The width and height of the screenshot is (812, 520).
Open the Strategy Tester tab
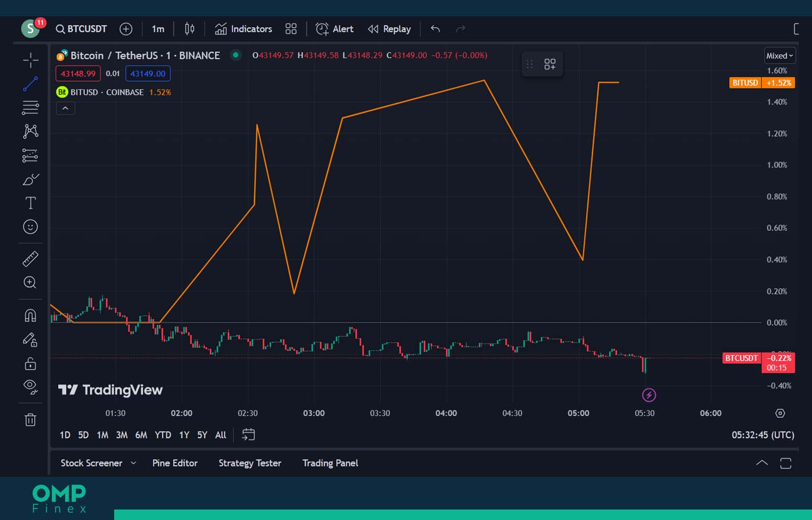coord(250,463)
